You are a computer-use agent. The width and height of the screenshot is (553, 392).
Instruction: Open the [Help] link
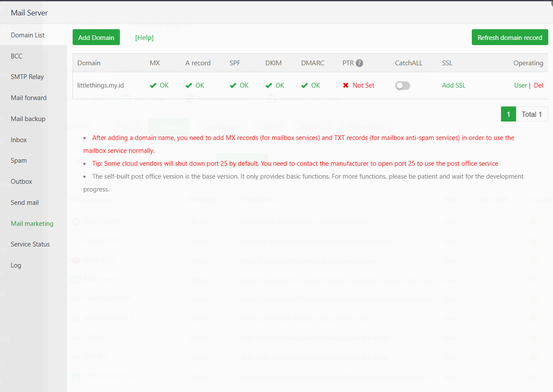pos(144,37)
